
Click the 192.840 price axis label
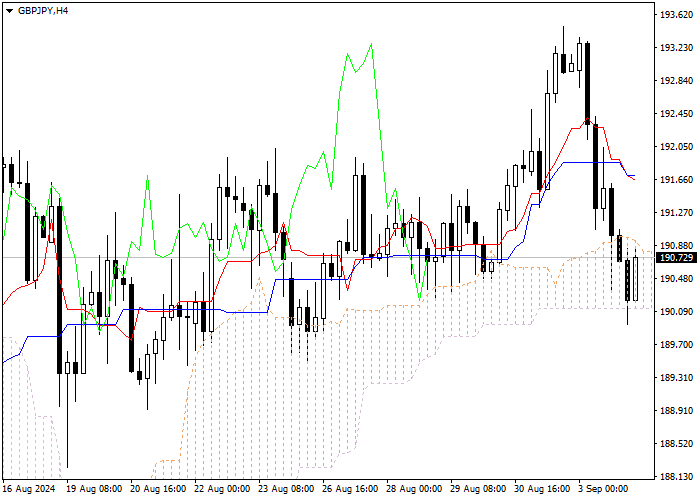click(x=676, y=81)
